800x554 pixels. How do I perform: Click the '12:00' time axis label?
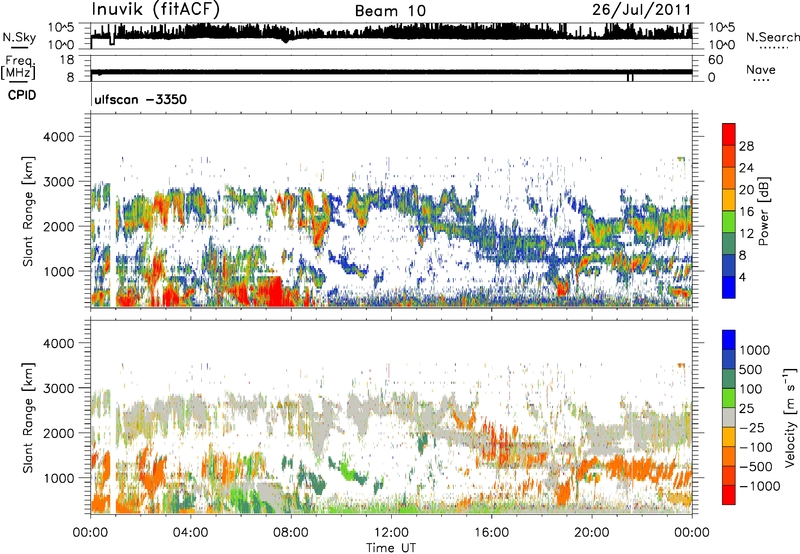(x=391, y=533)
